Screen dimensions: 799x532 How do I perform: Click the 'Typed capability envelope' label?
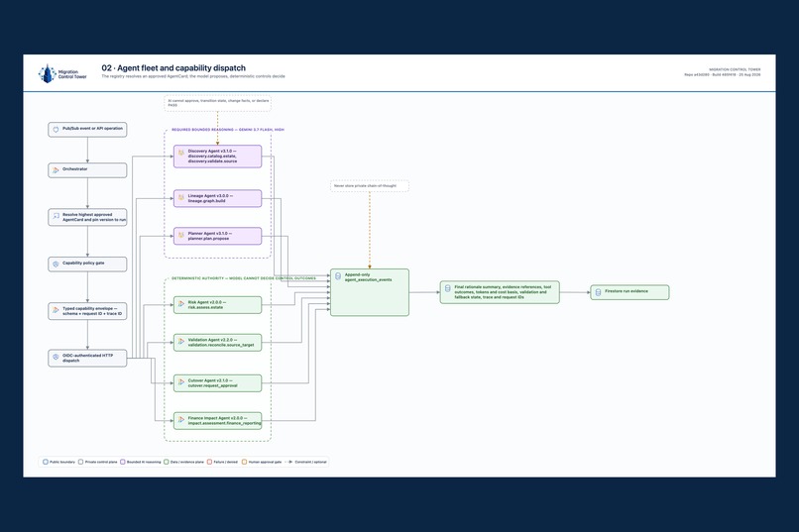[92, 311]
